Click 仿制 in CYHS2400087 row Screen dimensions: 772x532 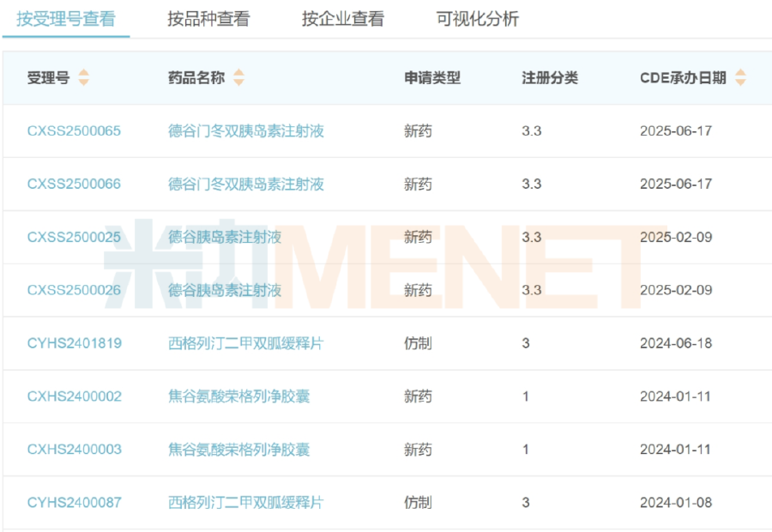pyautogui.click(x=418, y=503)
